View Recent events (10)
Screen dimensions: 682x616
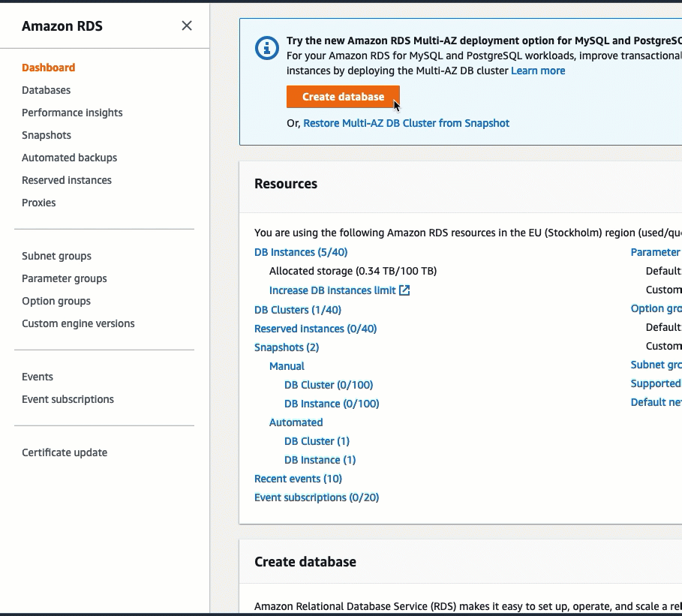click(x=298, y=478)
